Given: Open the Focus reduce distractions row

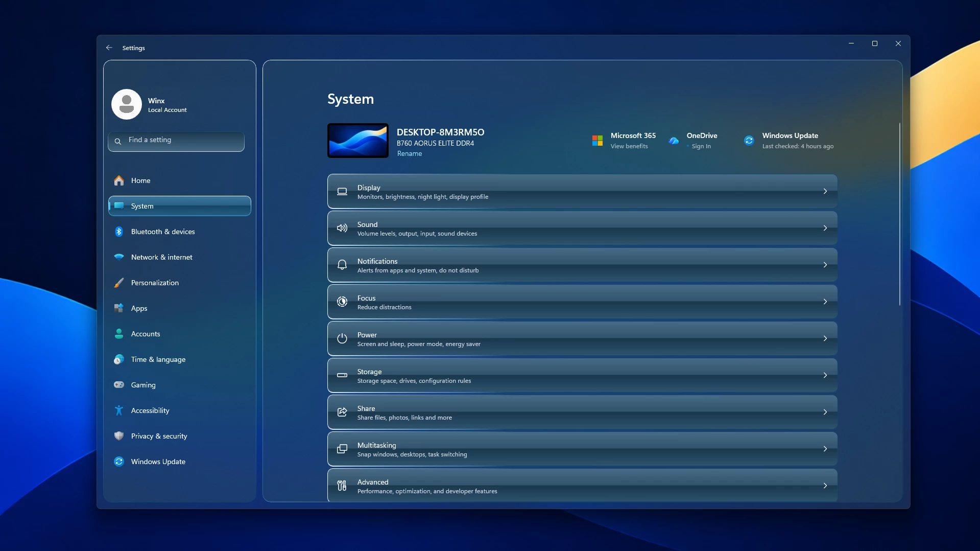Looking at the screenshot, I should pyautogui.click(x=582, y=302).
